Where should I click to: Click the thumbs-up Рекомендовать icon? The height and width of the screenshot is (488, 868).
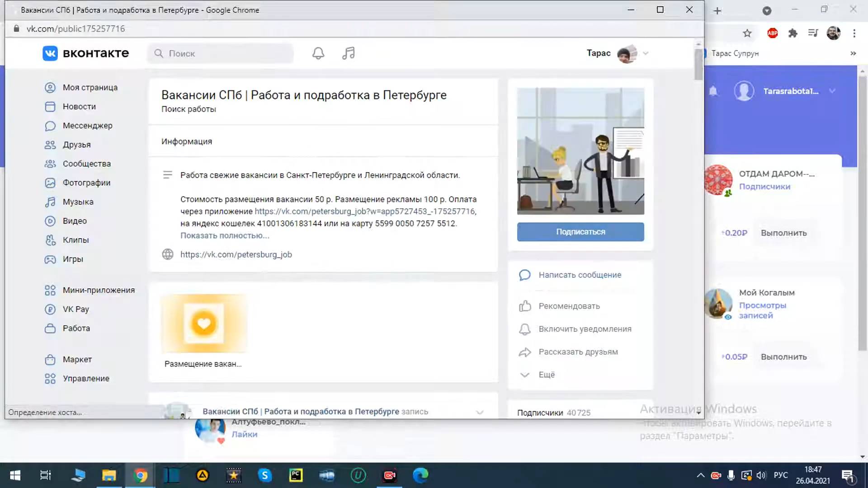pyautogui.click(x=525, y=306)
